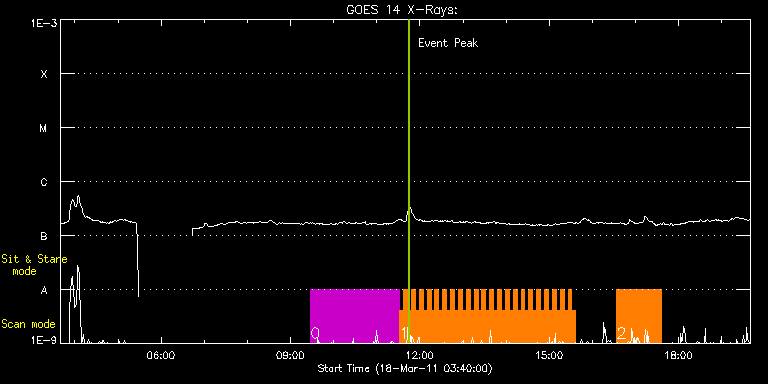Screen dimensions: 768x384
Task: Click the 12:00 time axis tick label
Action: pos(420,355)
